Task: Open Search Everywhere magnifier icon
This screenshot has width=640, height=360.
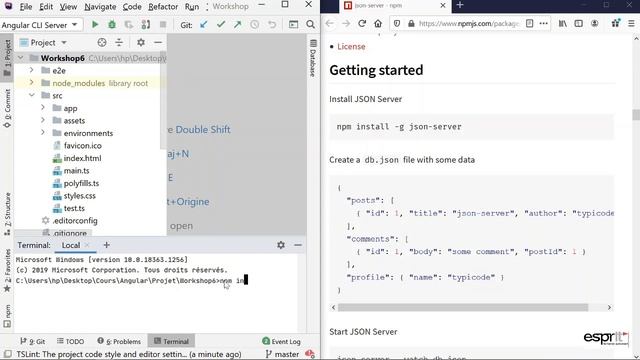Action: click(311, 24)
